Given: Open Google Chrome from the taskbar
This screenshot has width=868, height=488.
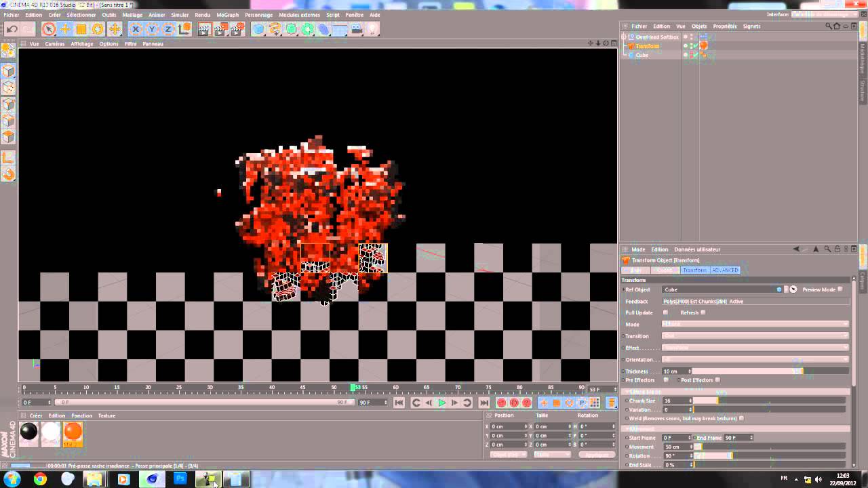Looking at the screenshot, I should click(40, 479).
